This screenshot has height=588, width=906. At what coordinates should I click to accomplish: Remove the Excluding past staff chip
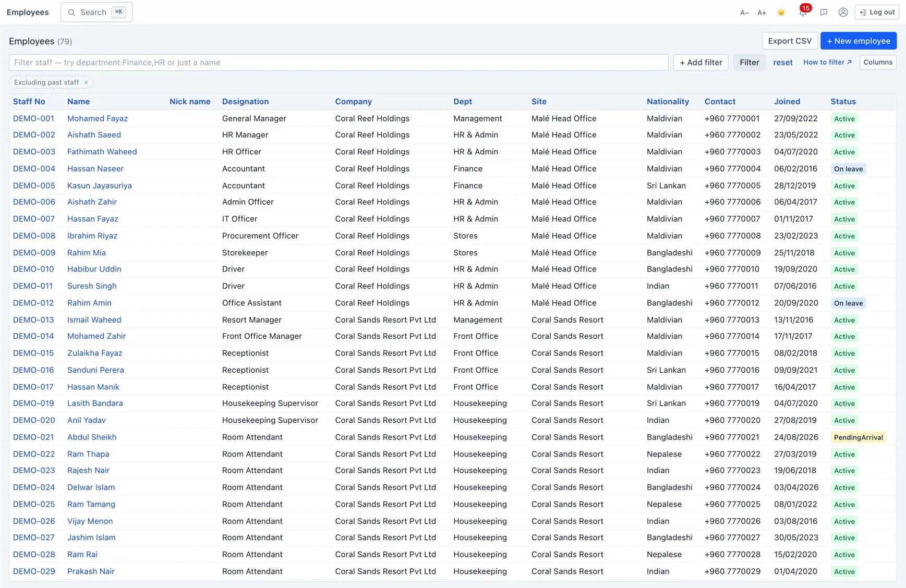[86, 82]
